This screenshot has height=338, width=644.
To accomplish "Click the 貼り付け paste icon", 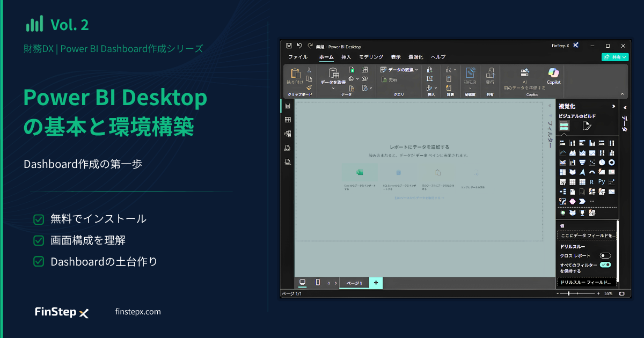I will pos(295,74).
